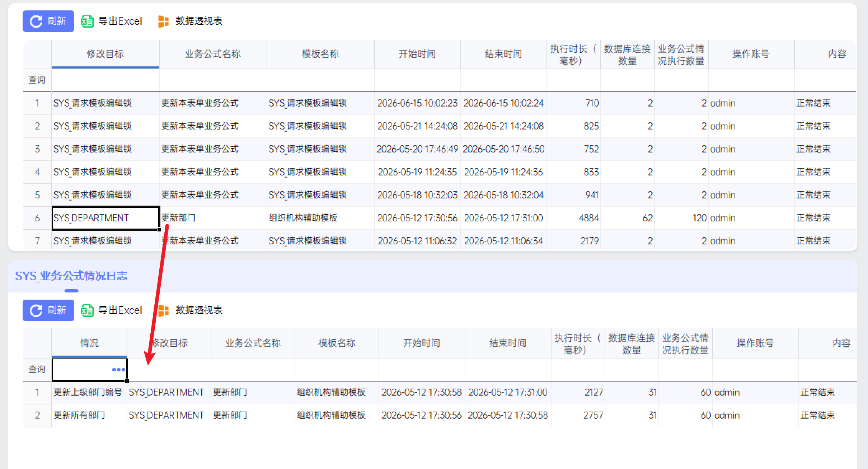Click lower table 业务公式名称 column header
The height and width of the screenshot is (469, 868).
coord(253,343)
